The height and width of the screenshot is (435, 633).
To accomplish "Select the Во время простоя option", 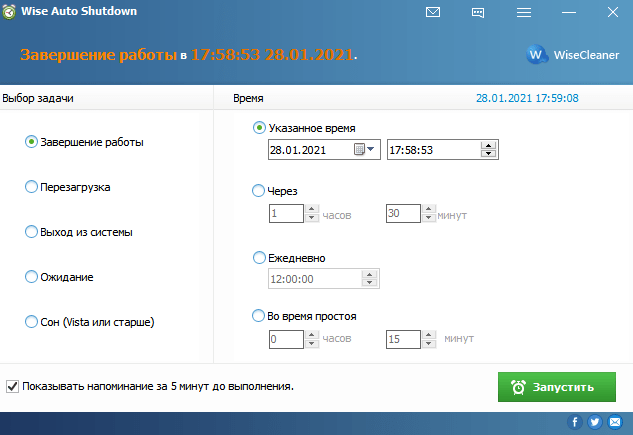I will click(x=260, y=317).
